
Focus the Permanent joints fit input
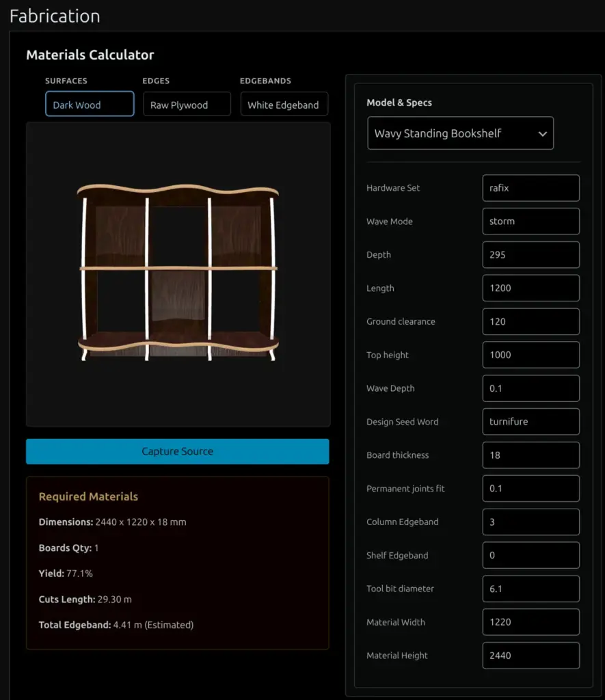[531, 488]
